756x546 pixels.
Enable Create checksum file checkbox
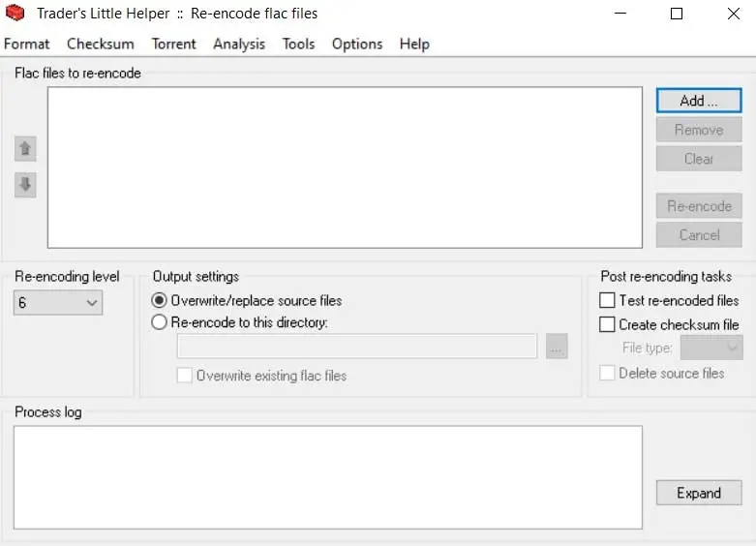click(669, 324)
